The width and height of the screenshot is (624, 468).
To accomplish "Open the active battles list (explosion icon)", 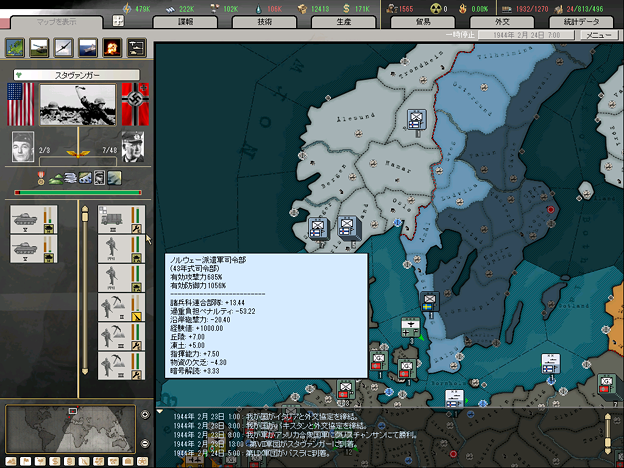I will [112, 47].
